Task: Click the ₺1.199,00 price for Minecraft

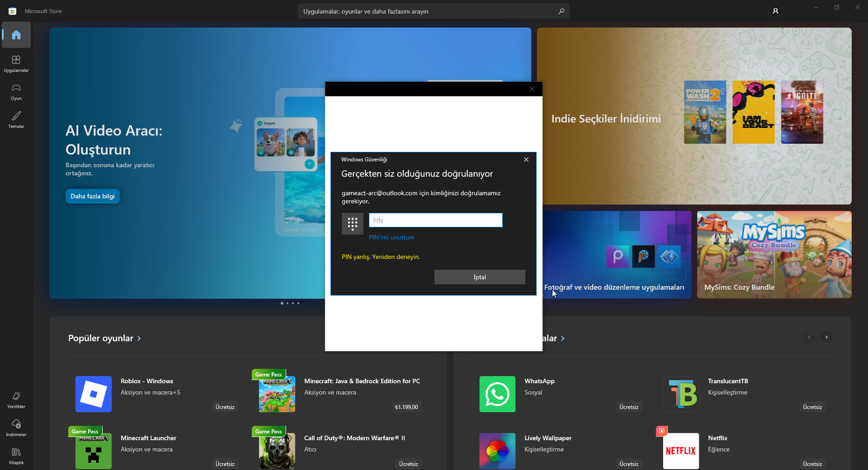Action: (406, 407)
